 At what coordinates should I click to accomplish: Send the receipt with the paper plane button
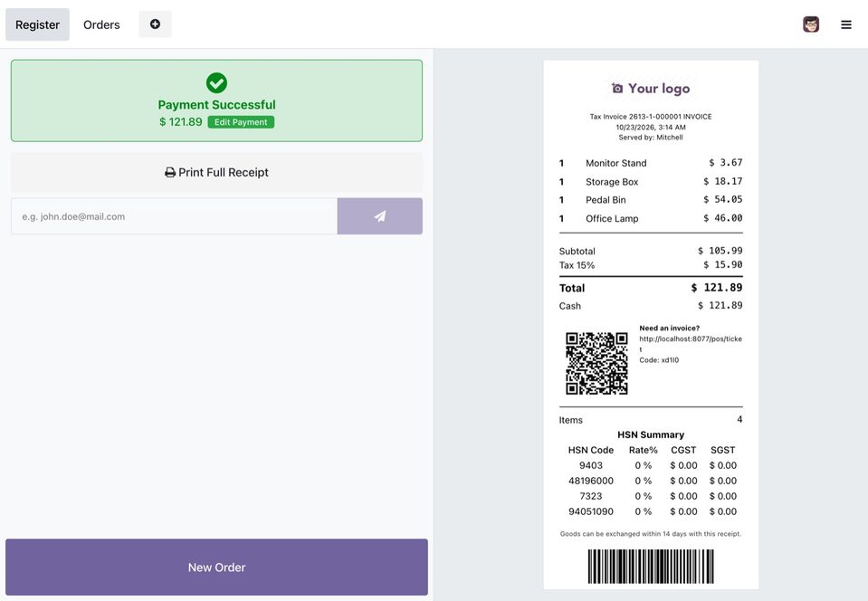tap(380, 216)
